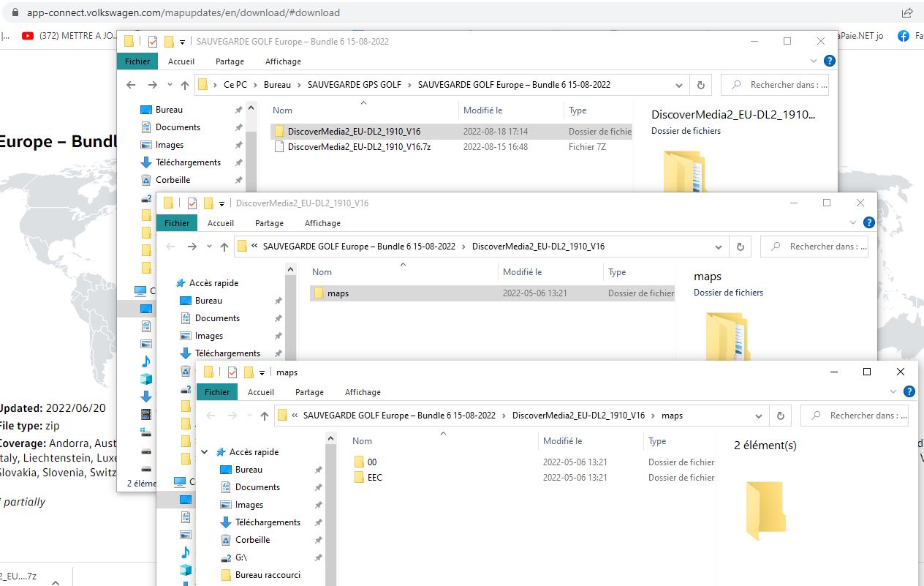This screenshot has width=924, height=586.
Task: Go up one level in maps window
Action: (265, 416)
